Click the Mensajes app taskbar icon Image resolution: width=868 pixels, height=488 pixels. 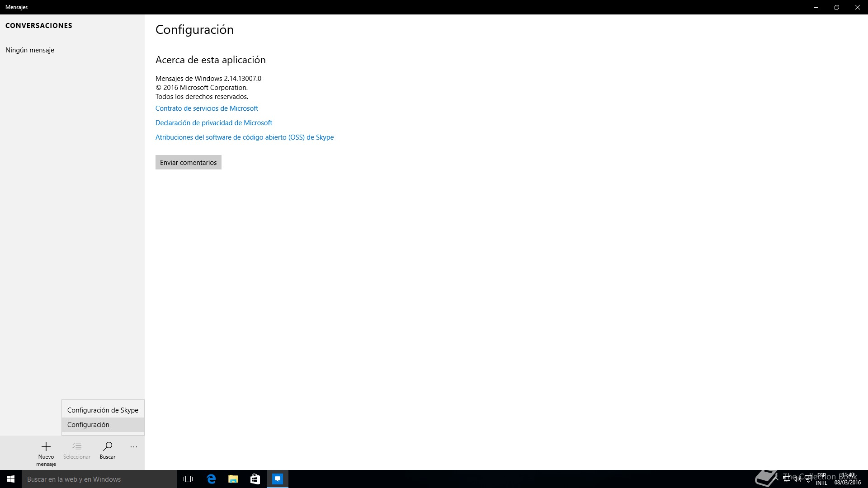278,479
